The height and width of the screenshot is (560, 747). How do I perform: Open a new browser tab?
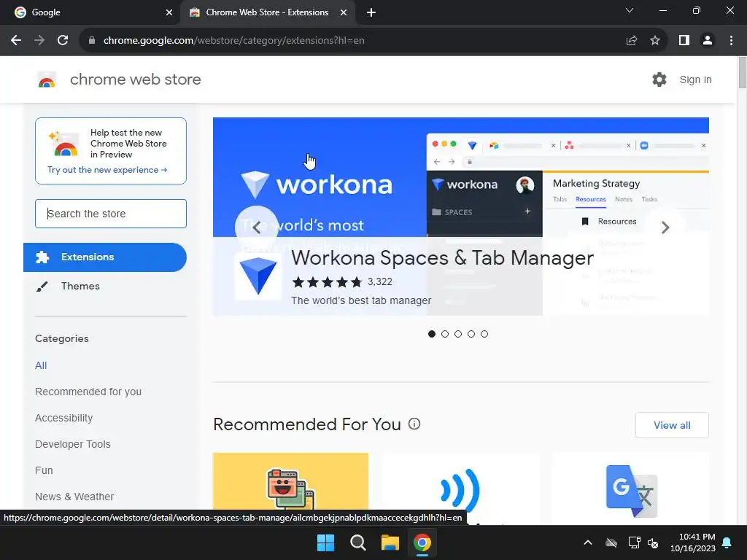(371, 12)
